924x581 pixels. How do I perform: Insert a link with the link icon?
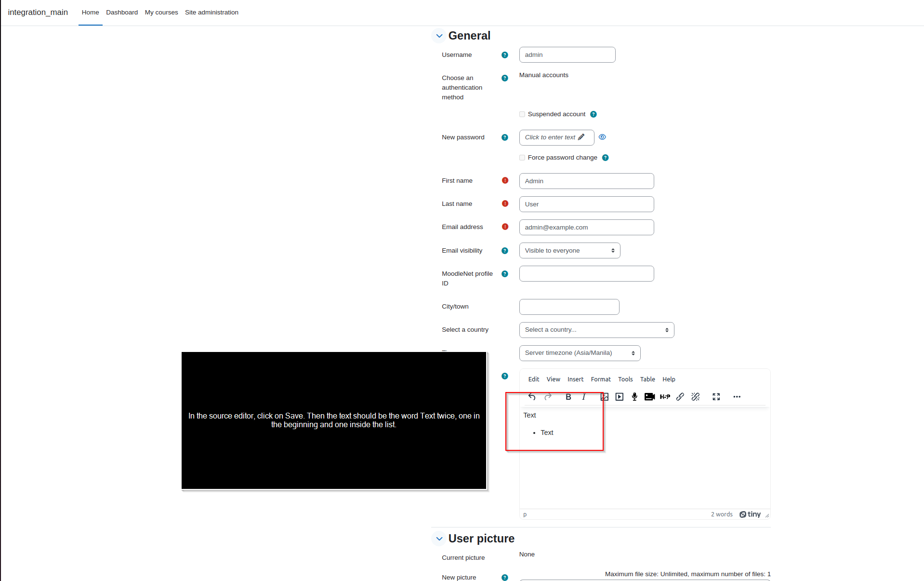(680, 397)
